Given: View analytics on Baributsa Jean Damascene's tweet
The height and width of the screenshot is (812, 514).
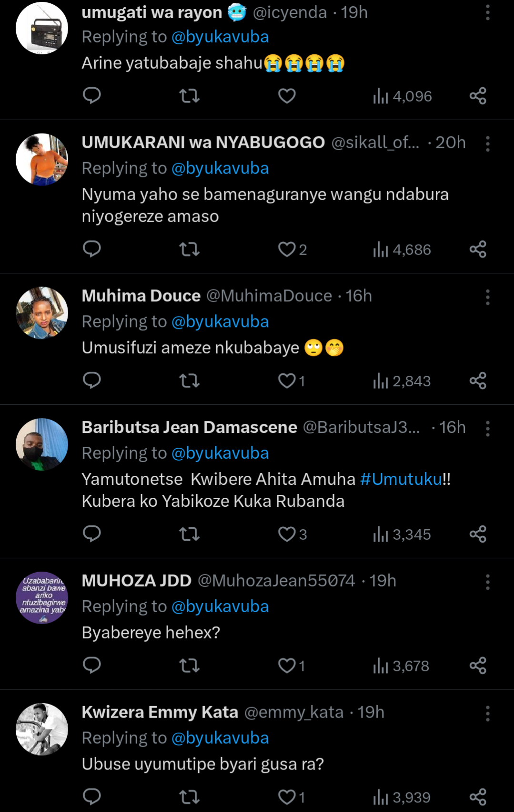Looking at the screenshot, I should tap(402, 534).
